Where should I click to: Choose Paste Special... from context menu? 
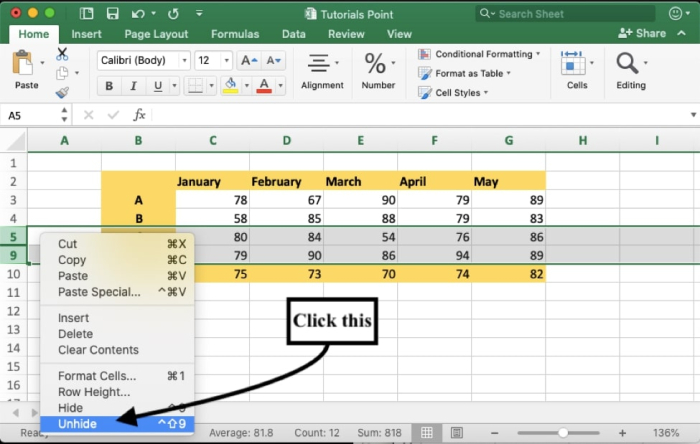117,292
